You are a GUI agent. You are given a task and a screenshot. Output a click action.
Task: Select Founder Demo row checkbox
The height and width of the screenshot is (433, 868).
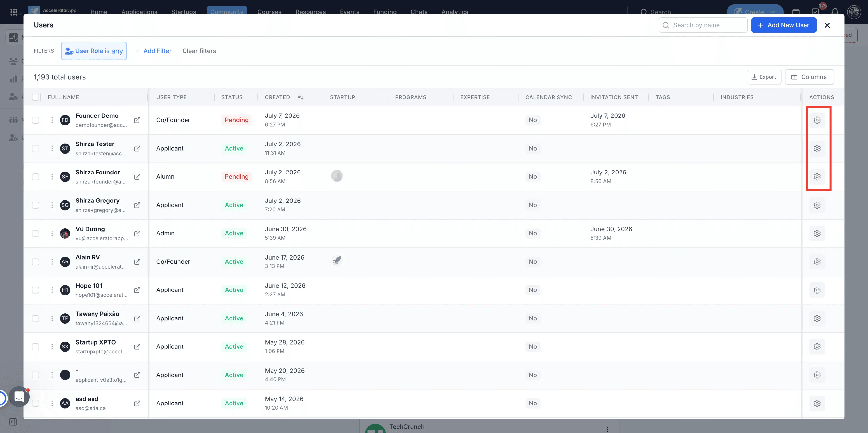[x=35, y=120]
